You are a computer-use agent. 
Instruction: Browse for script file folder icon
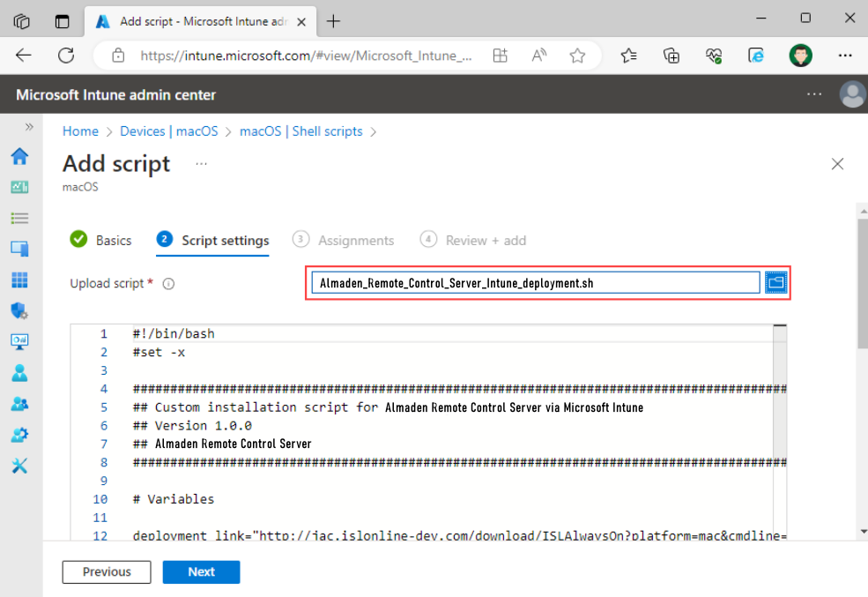pyautogui.click(x=775, y=283)
